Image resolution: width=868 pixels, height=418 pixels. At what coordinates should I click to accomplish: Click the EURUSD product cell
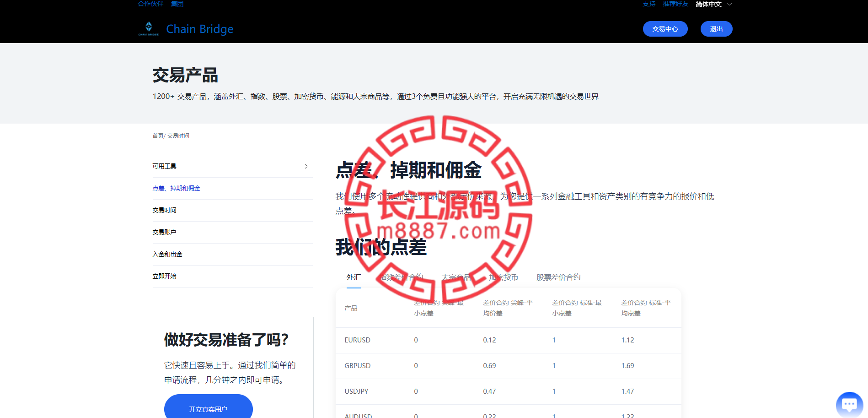pos(357,340)
